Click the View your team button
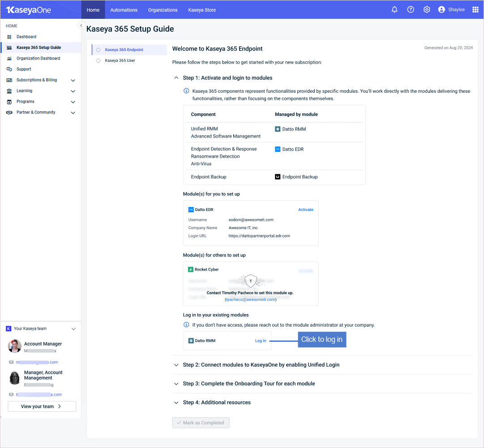This screenshot has height=448, width=484. pos(42,406)
